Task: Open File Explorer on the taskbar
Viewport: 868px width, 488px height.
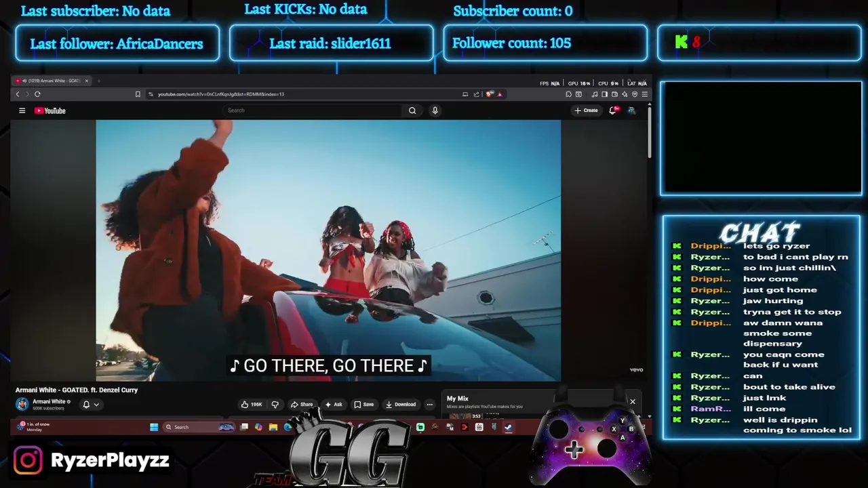Action: click(273, 427)
